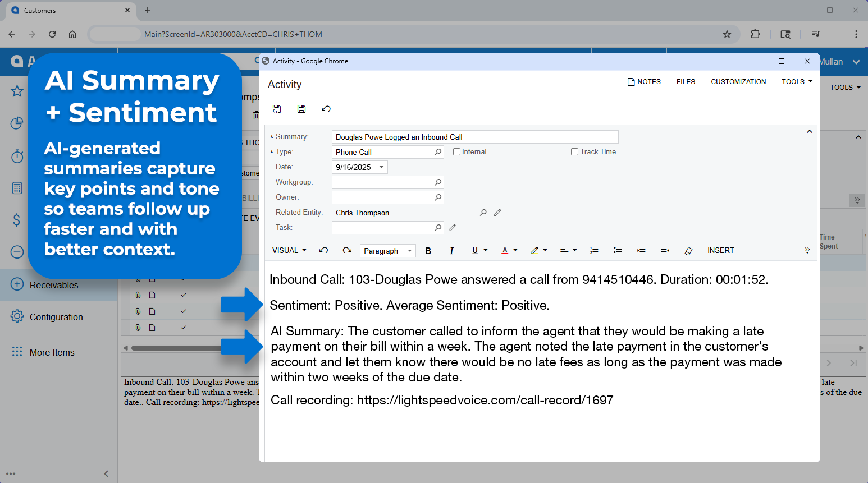Viewport: 868px width, 483px height.
Task: Click the INSERT button in editor
Action: [x=720, y=251]
